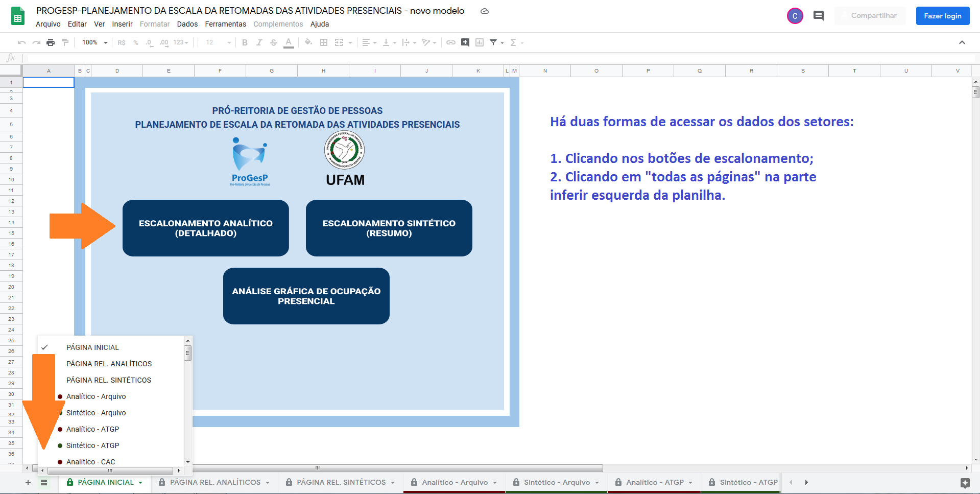Image resolution: width=980 pixels, height=494 pixels.
Task: Decrease decimal places
Action: coord(149,42)
